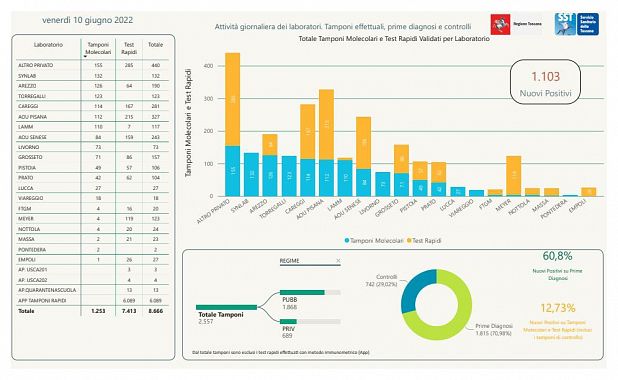Sort table by Totale column header

156,45
